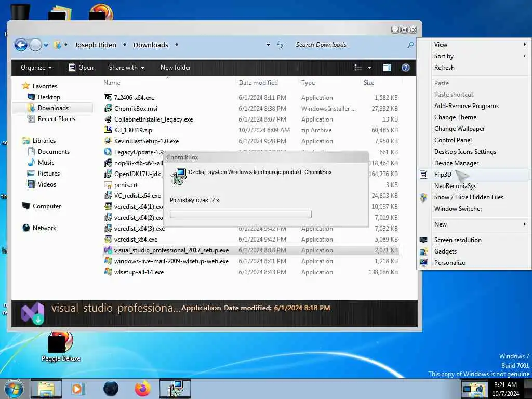Viewport: 532px width, 399px height.
Task: Click the ChomikBox installation progress bar
Action: click(241, 214)
